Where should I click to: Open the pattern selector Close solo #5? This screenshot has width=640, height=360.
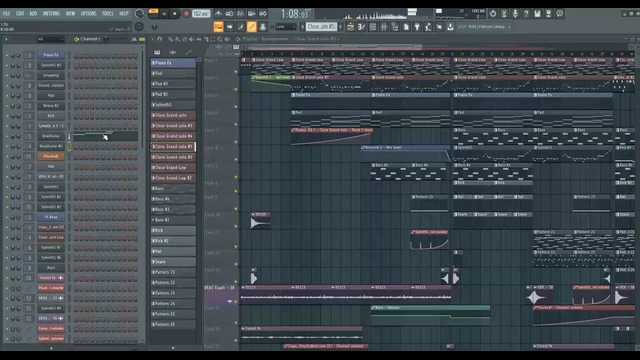[x=321, y=27]
